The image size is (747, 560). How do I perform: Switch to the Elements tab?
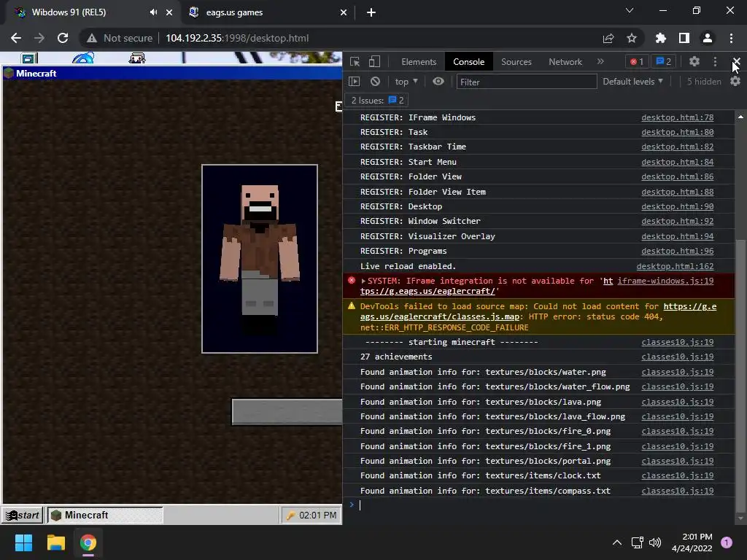(419, 61)
